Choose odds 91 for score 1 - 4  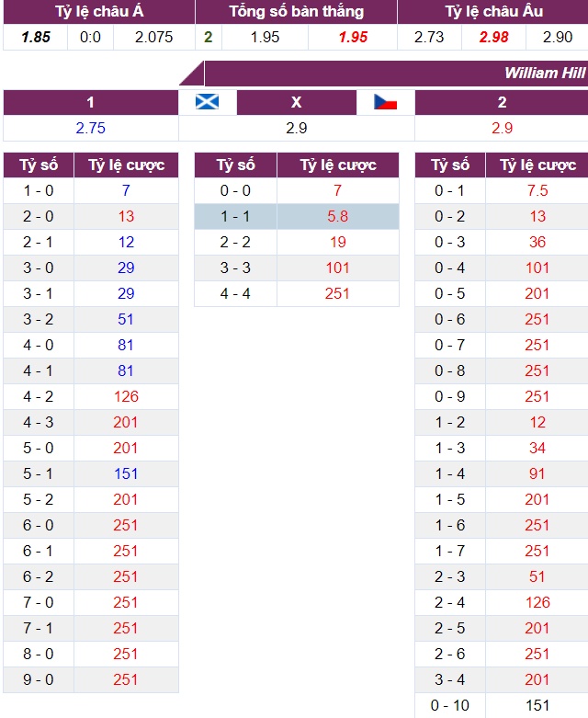point(537,474)
